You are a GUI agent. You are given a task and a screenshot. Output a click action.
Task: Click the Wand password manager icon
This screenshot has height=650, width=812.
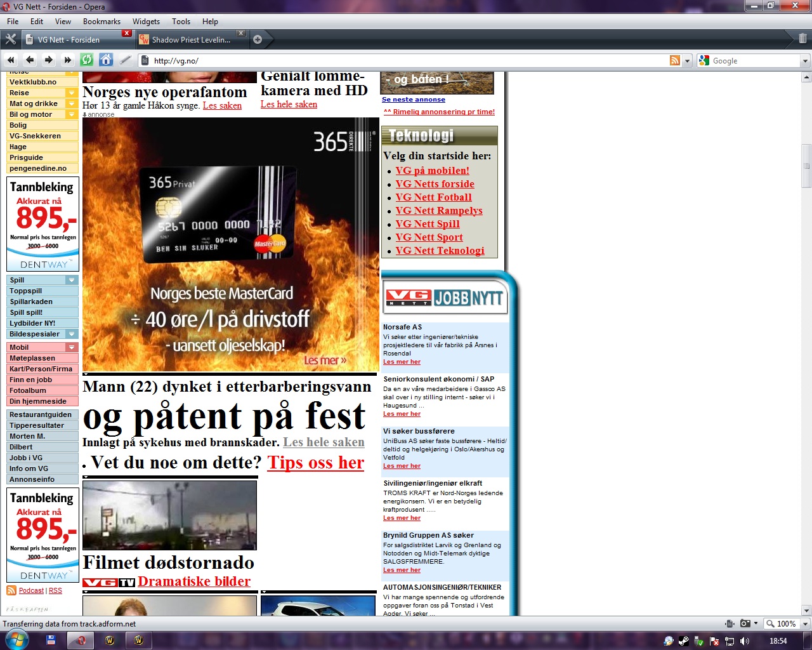125,60
